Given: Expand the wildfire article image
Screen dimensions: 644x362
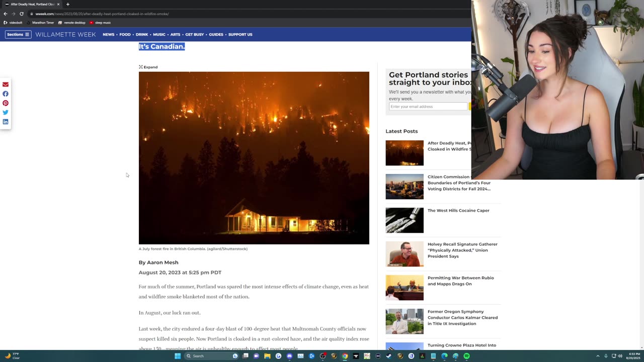Looking at the screenshot, I should 148,67.
